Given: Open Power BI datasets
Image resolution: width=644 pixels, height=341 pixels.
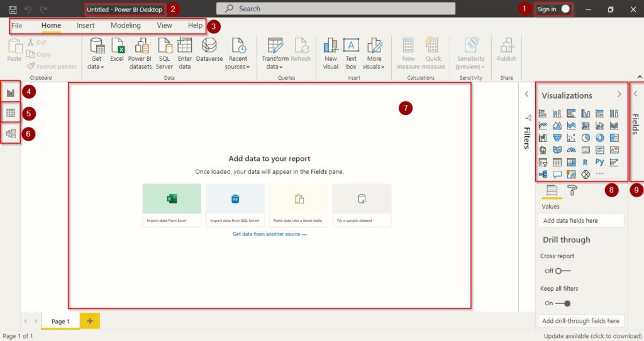Looking at the screenshot, I should pyautogui.click(x=140, y=54).
